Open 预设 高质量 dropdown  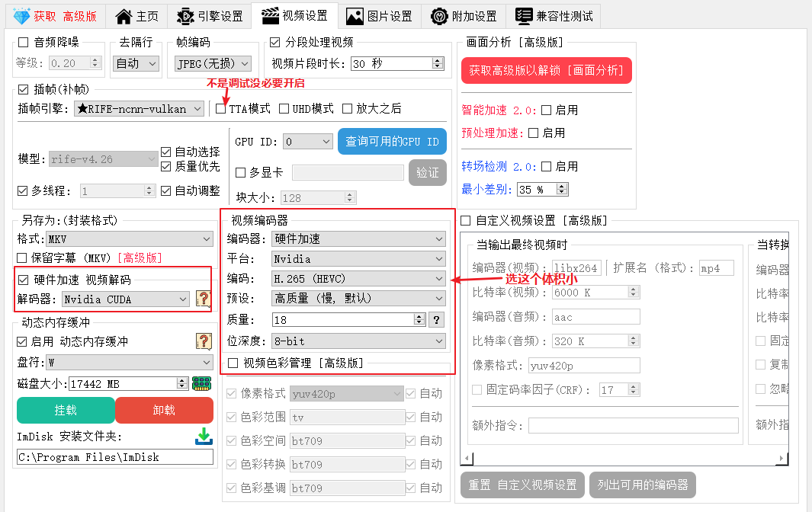pos(358,299)
